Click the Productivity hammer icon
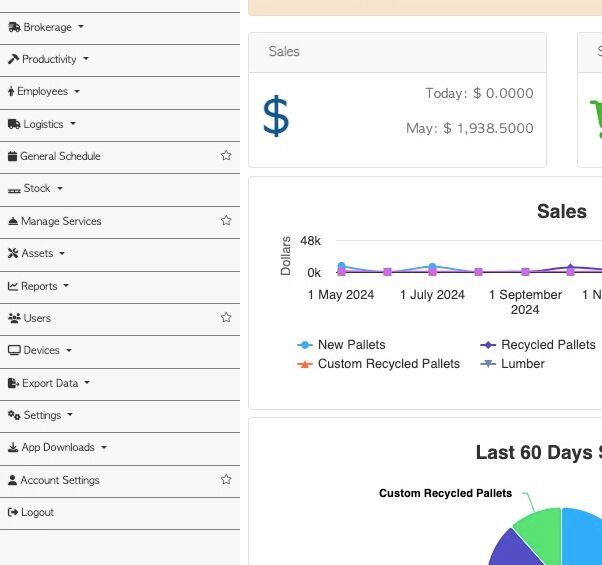 coord(13,59)
